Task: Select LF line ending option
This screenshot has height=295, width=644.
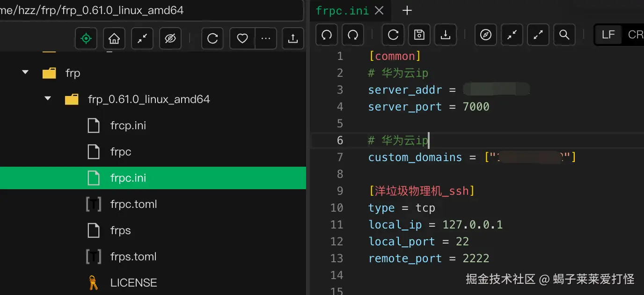Action: 608,35
